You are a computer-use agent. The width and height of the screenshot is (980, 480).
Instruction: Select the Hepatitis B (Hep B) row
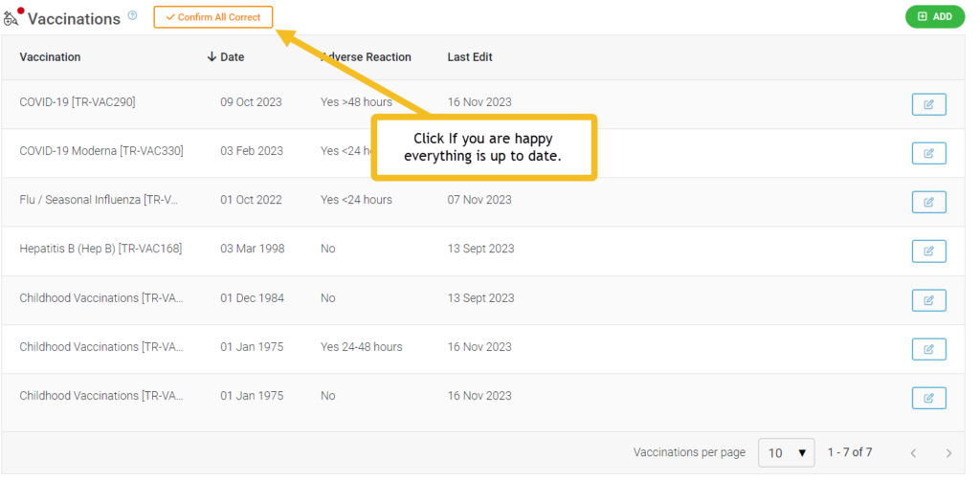coord(483,251)
